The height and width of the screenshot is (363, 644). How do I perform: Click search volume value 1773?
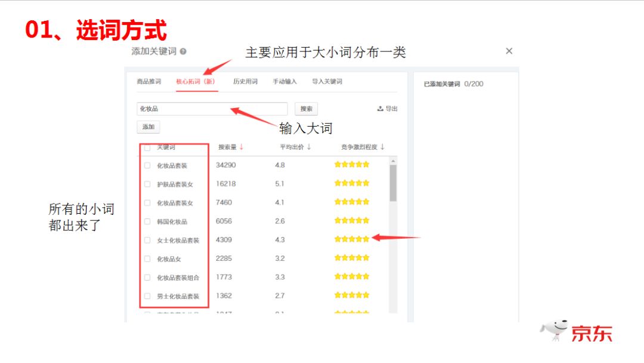(x=224, y=277)
